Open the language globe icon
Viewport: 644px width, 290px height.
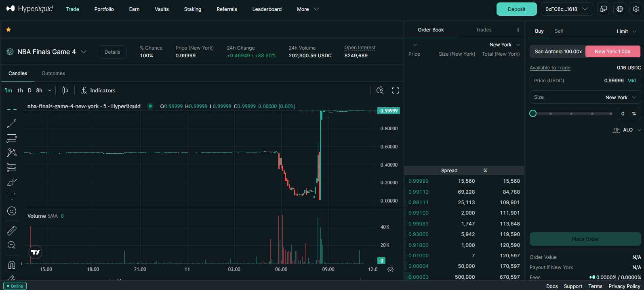pos(620,9)
